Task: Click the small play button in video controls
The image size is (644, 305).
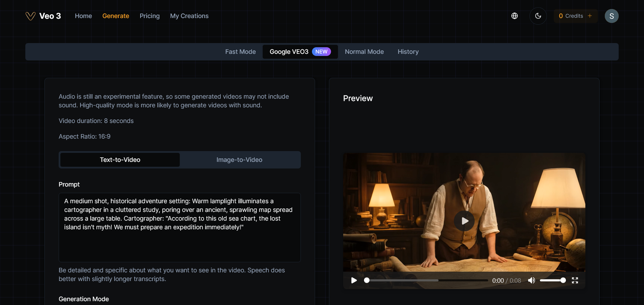Action: [354, 280]
